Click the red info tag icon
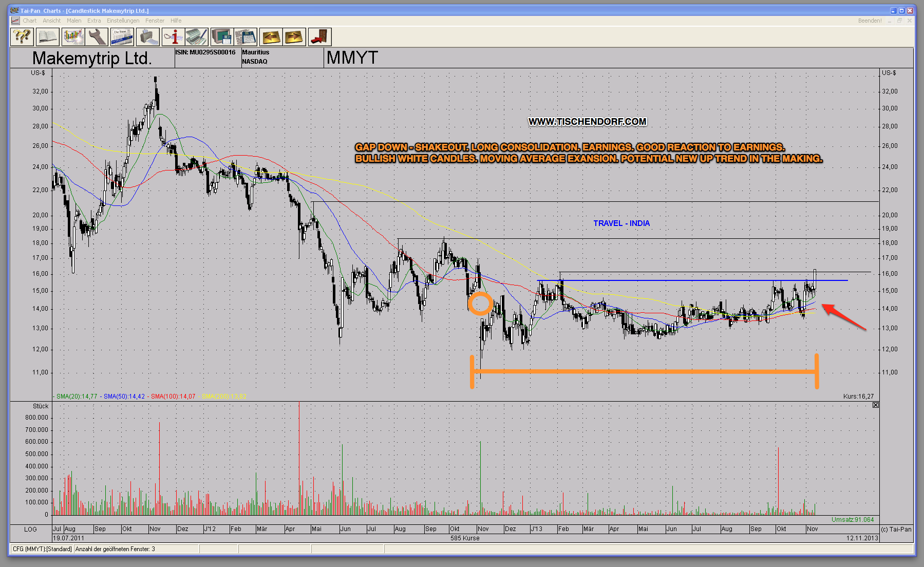 (173, 37)
